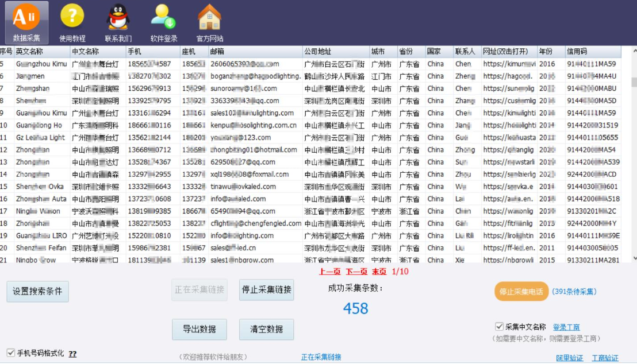Sort by the 中文名称 column header
The height and width of the screenshot is (364, 637).
(x=98, y=52)
